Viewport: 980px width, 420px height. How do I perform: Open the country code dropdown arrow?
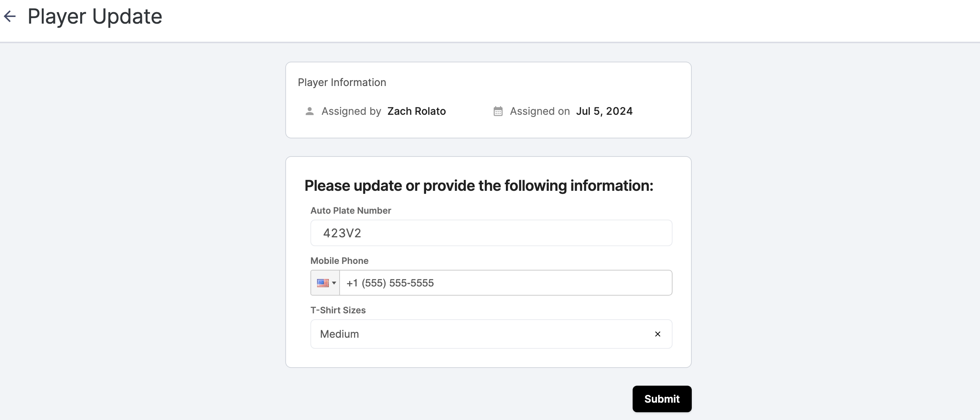(x=334, y=283)
